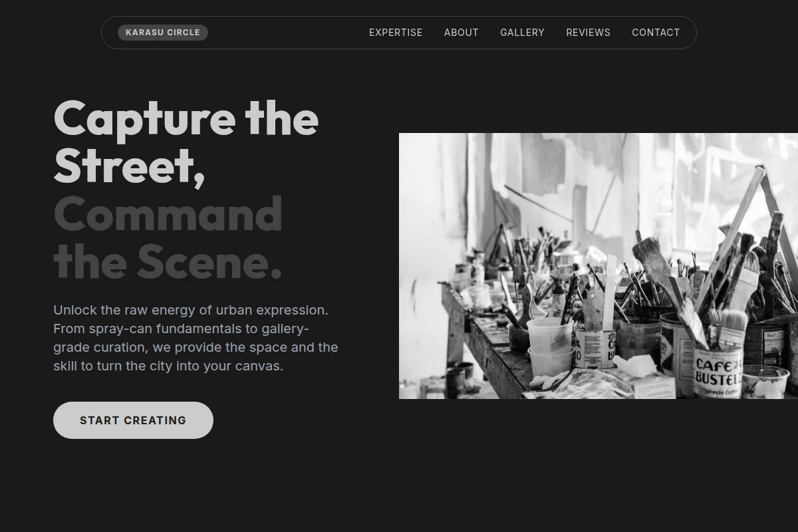Jump to the Reviews section
Screen dimensions: 798x532
click(x=588, y=33)
